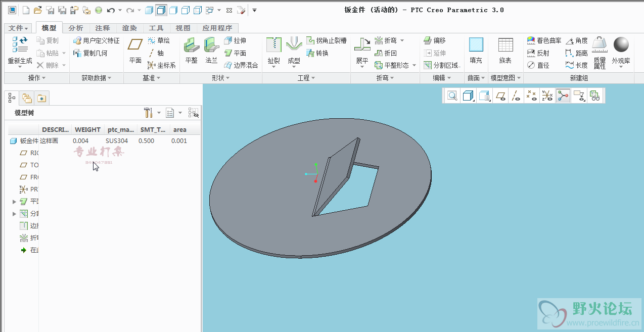The image size is (644, 332).
Task: Click the Conversion (转换) tool
Action: 317,53
